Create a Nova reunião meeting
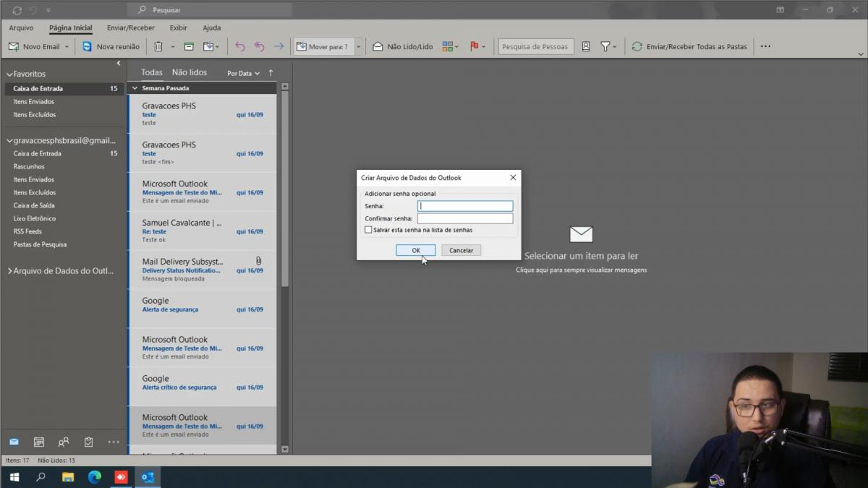868x488 pixels. pyautogui.click(x=111, y=46)
